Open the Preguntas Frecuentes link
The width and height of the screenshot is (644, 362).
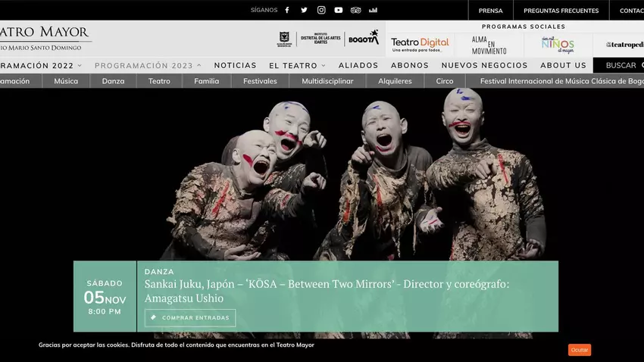point(561,11)
